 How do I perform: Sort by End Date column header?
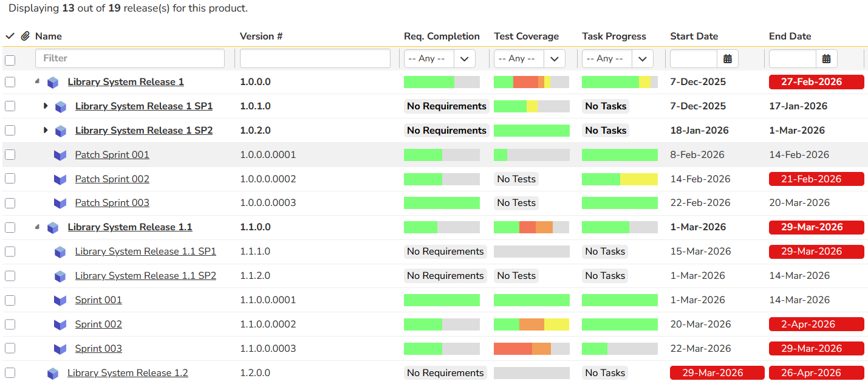coord(790,36)
